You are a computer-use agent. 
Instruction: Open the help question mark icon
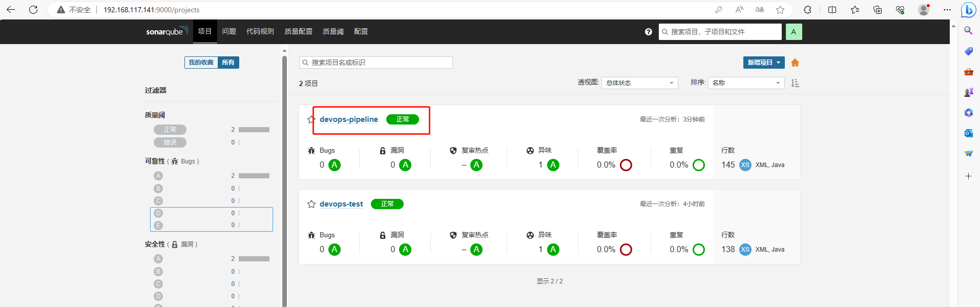point(648,32)
